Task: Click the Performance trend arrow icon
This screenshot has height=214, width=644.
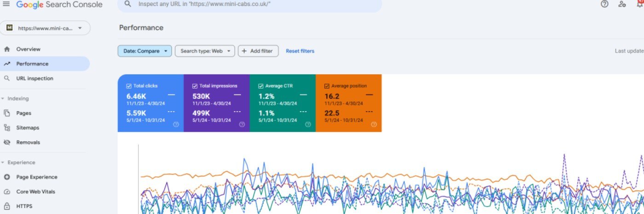Action: pos(7,64)
